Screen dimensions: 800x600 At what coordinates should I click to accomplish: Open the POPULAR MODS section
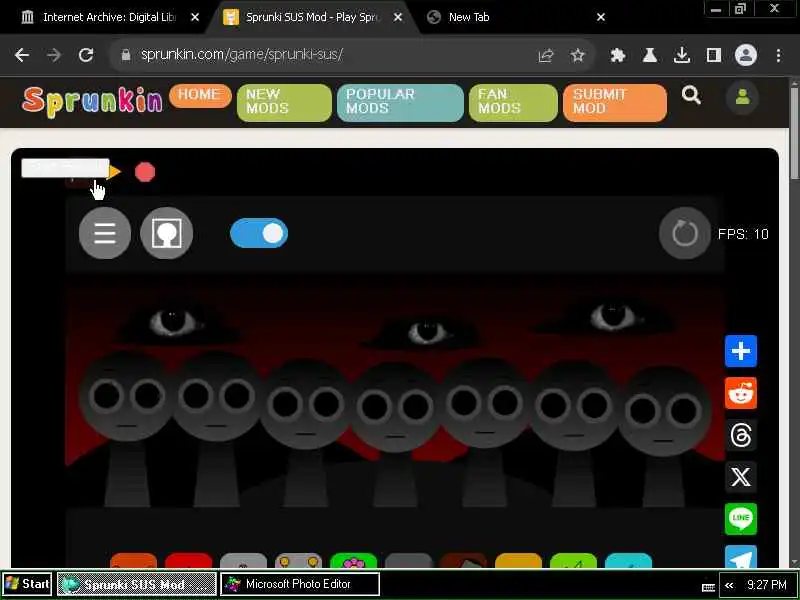click(400, 103)
